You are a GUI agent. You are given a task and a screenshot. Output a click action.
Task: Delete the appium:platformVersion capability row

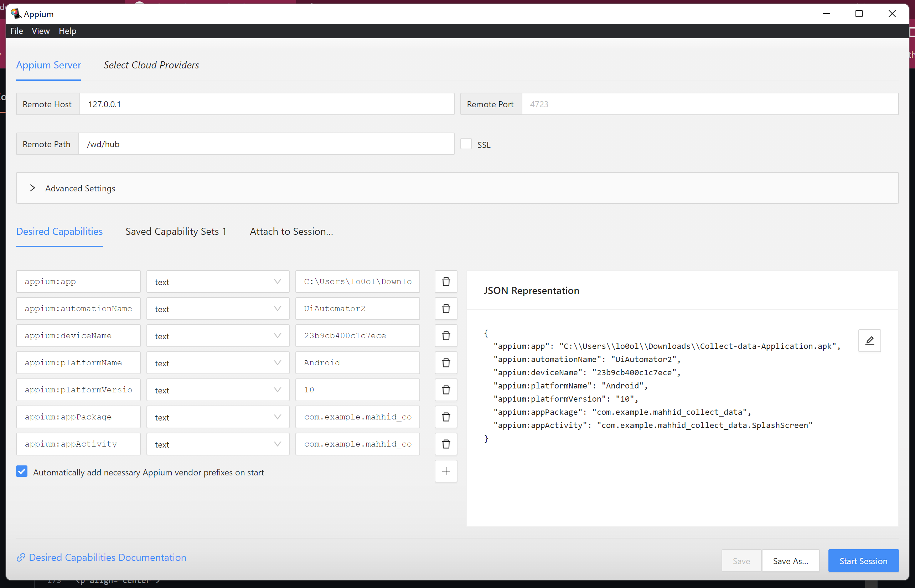tap(445, 390)
